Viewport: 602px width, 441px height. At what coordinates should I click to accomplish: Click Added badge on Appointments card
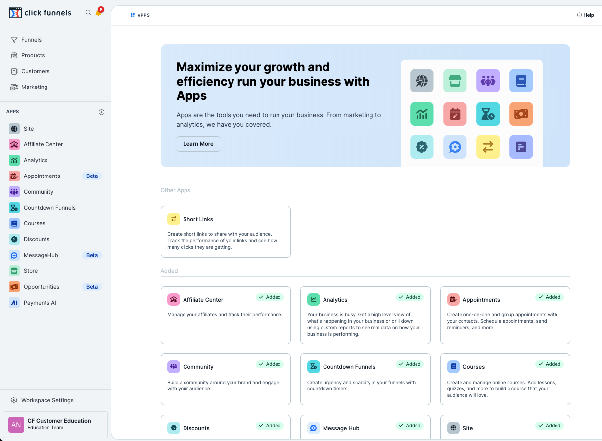click(x=549, y=297)
